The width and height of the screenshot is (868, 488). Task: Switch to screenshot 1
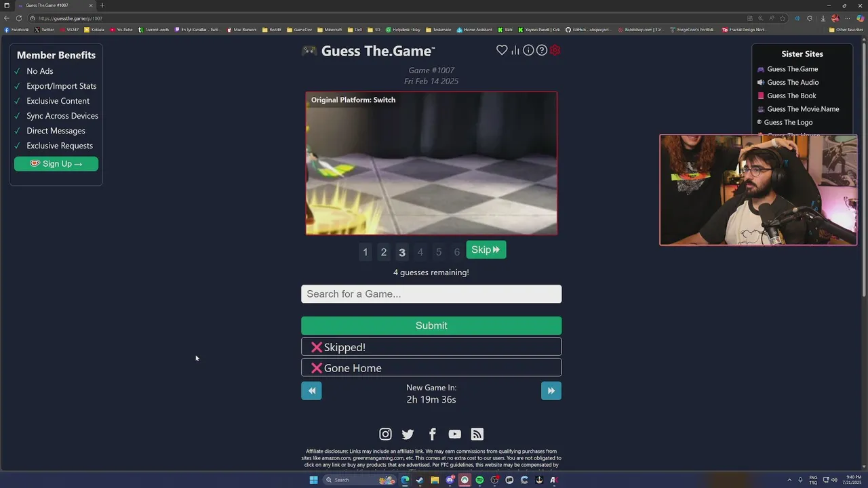point(365,252)
